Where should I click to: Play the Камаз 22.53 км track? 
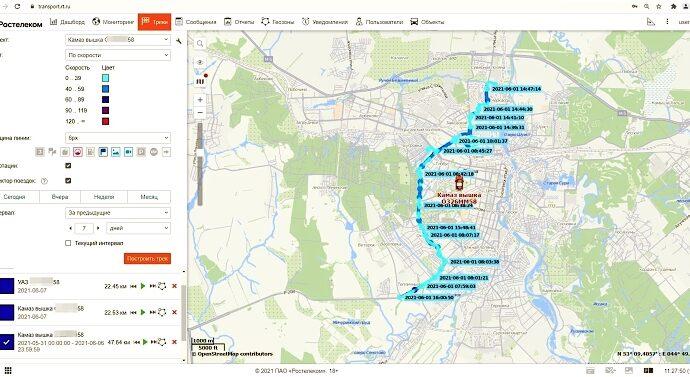[x=143, y=312]
